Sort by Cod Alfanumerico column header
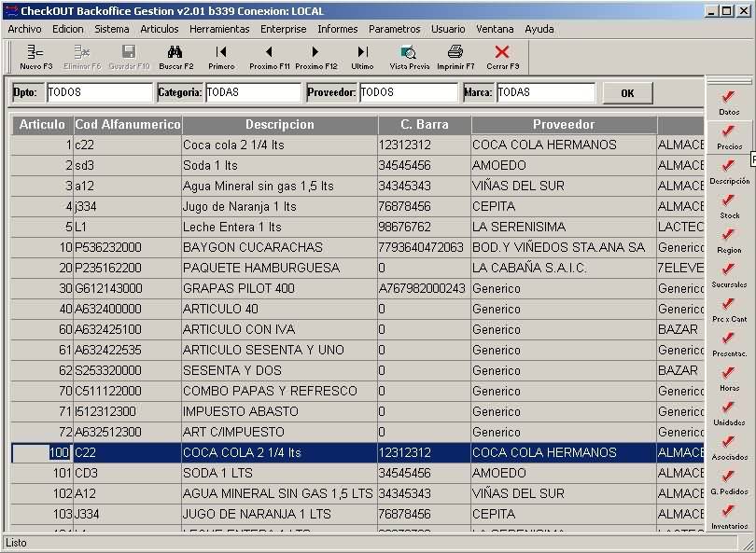Viewport: 756px width, 553px height. (128, 125)
